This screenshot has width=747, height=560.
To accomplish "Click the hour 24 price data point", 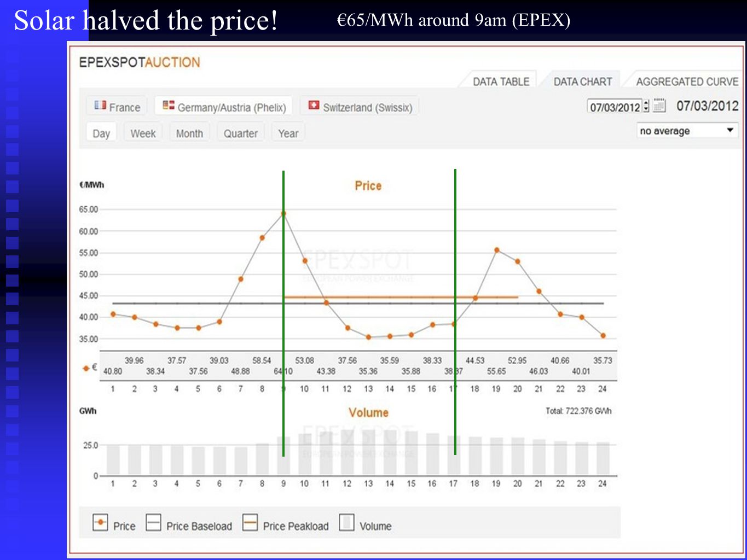I will coord(603,336).
